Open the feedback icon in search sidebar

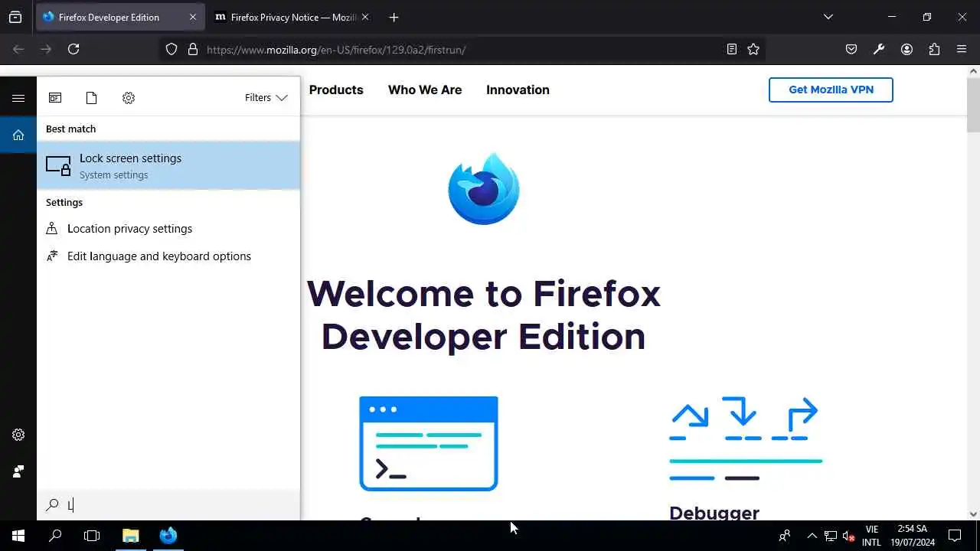click(x=18, y=471)
